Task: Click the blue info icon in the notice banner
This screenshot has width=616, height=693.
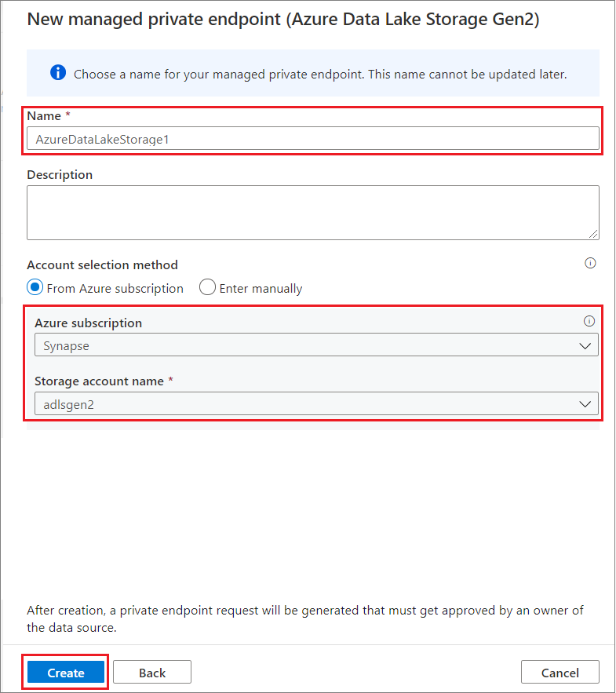Action: [x=57, y=73]
